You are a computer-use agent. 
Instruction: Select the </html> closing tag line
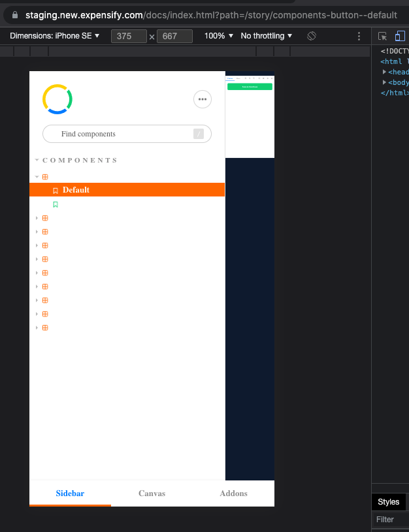[x=395, y=93]
